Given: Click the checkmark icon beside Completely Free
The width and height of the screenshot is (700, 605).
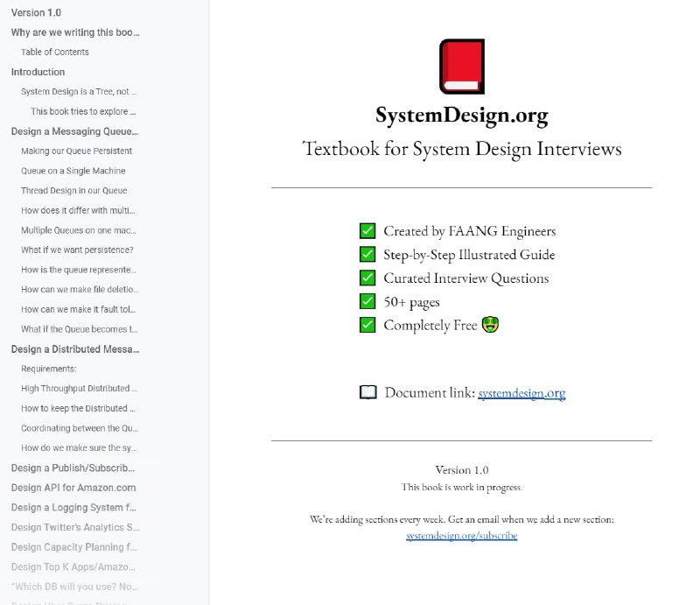Looking at the screenshot, I should coord(367,325).
